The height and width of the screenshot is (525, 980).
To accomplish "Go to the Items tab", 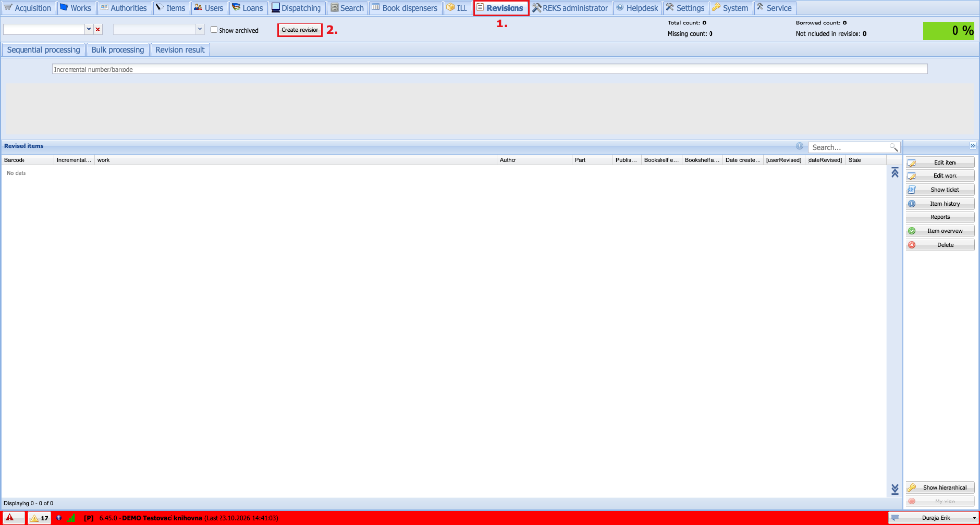I will coord(171,8).
